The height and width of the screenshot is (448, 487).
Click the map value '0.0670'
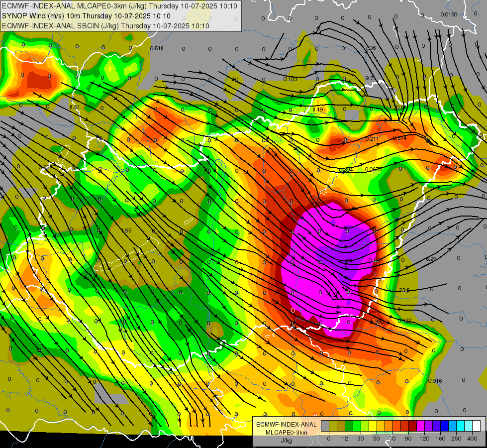pyautogui.click(x=373, y=169)
